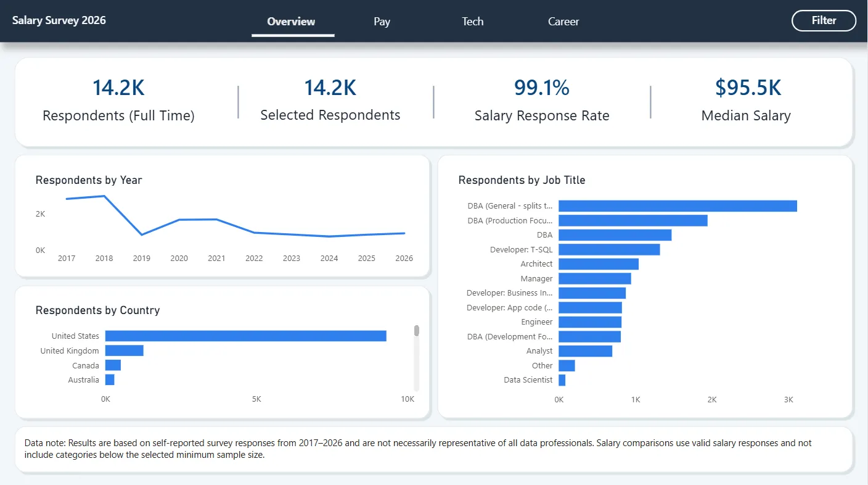The image size is (868, 485).
Task: Switch to the Tech tab
Action: (x=473, y=22)
